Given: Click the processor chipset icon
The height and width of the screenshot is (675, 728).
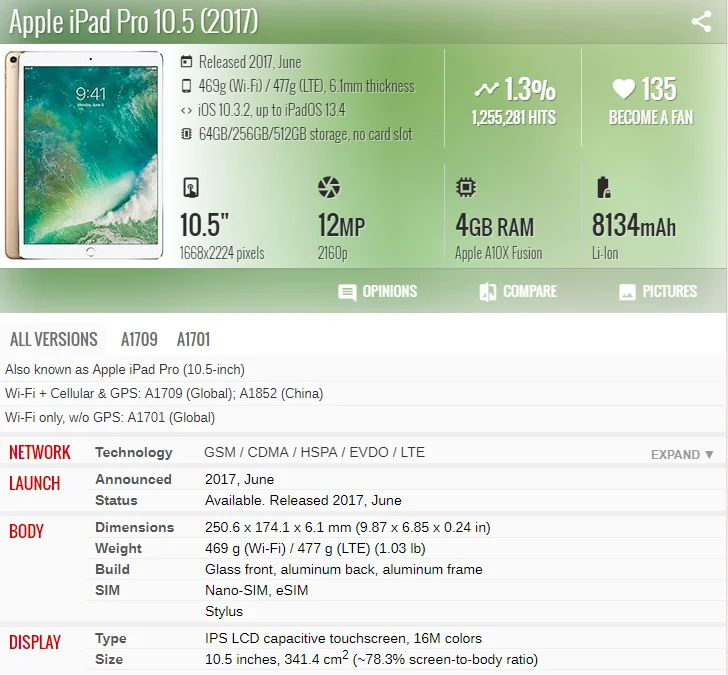Looking at the screenshot, I should click(x=466, y=188).
